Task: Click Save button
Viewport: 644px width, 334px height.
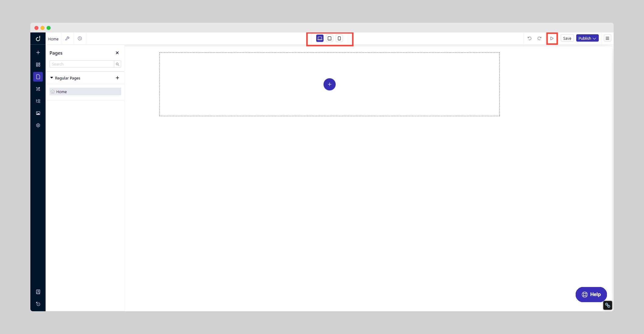Action: pos(567,38)
